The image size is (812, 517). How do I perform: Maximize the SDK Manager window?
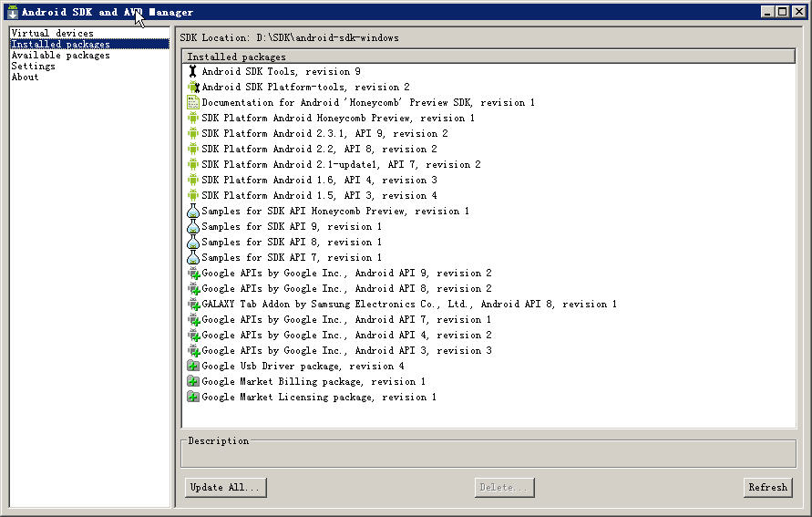[783, 12]
